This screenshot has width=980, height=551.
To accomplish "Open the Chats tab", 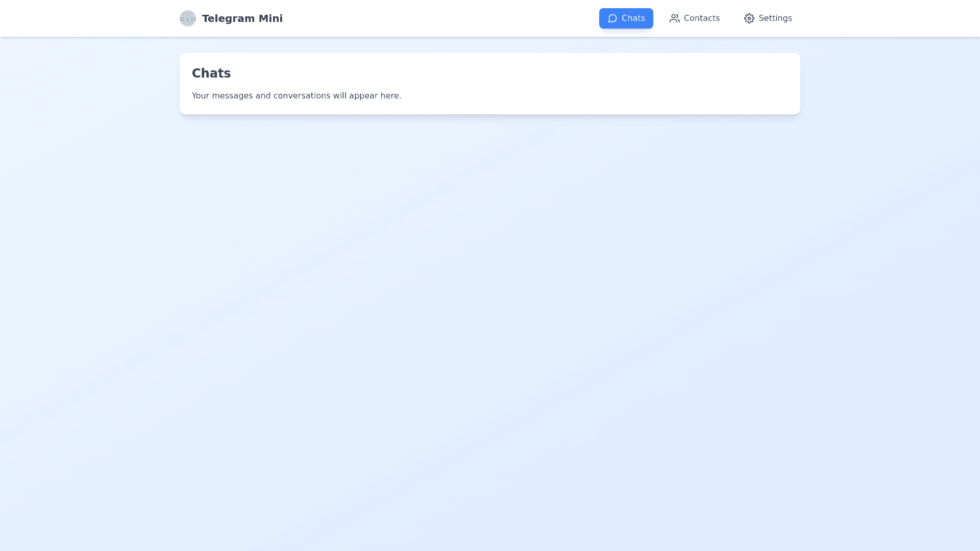I will tap(626, 18).
